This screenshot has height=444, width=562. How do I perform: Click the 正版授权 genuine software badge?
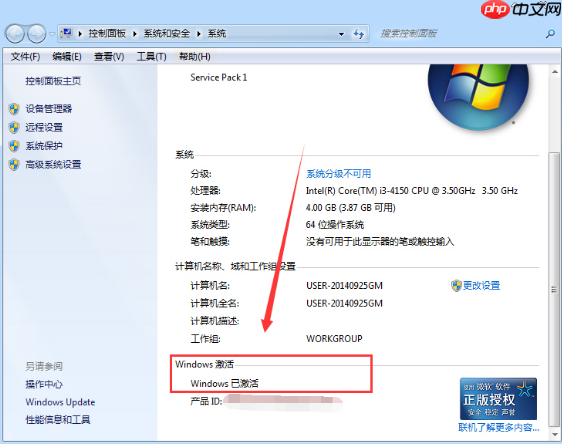click(498, 399)
